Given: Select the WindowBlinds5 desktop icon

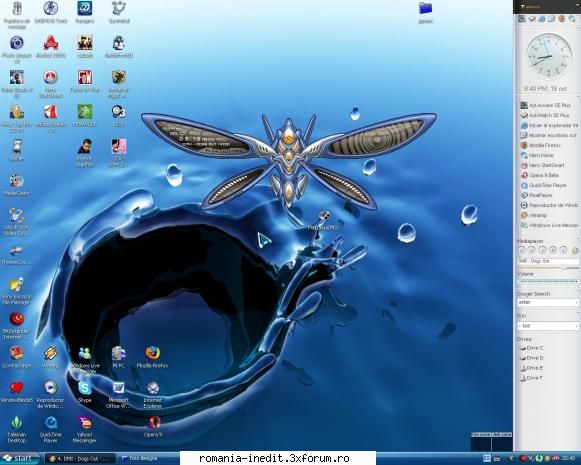Looking at the screenshot, I should (x=17, y=392).
